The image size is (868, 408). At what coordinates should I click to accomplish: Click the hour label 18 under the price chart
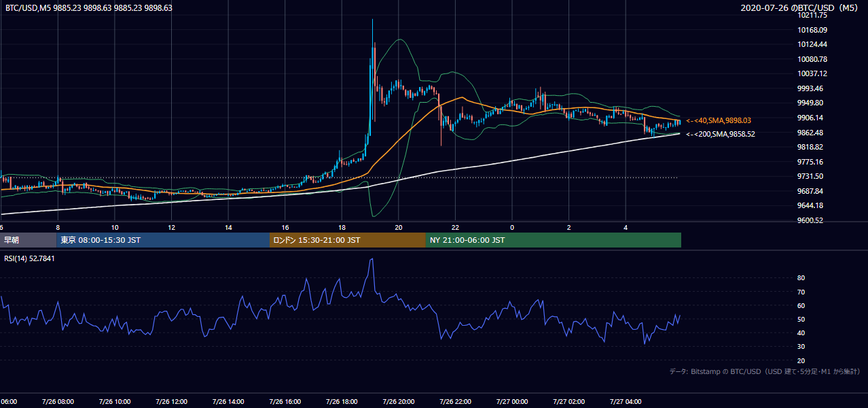[342, 227]
